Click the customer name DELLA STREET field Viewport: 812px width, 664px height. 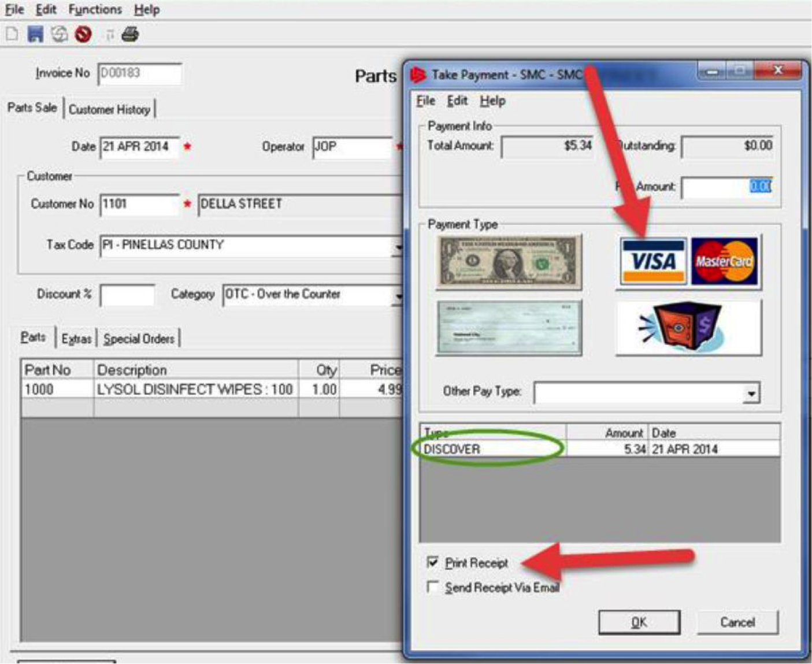tap(299, 205)
